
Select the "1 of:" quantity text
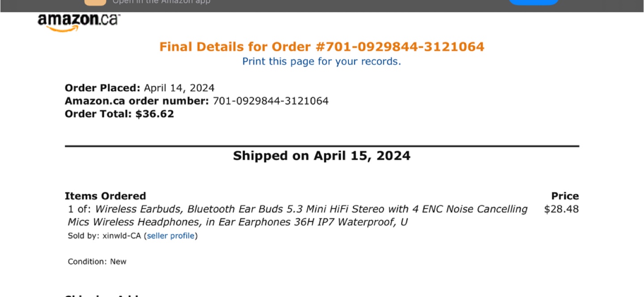pos(80,209)
